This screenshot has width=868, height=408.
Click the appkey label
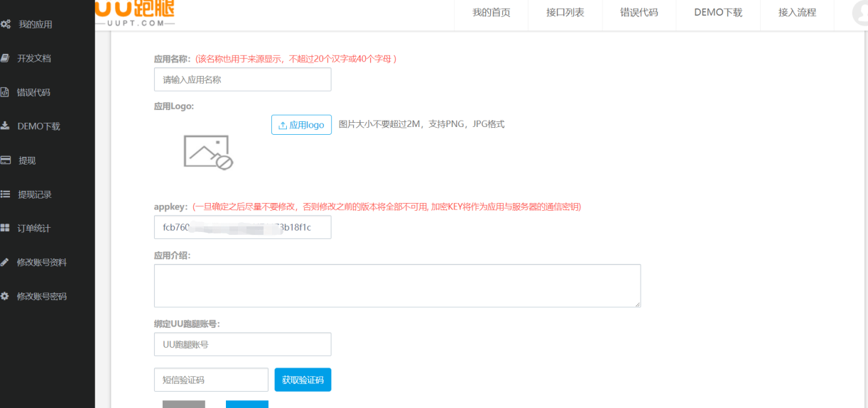pos(171,207)
